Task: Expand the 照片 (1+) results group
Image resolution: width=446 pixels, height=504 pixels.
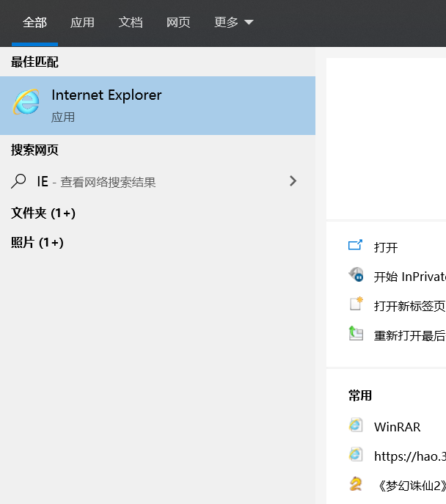Action: pyautogui.click(x=37, y=242)
